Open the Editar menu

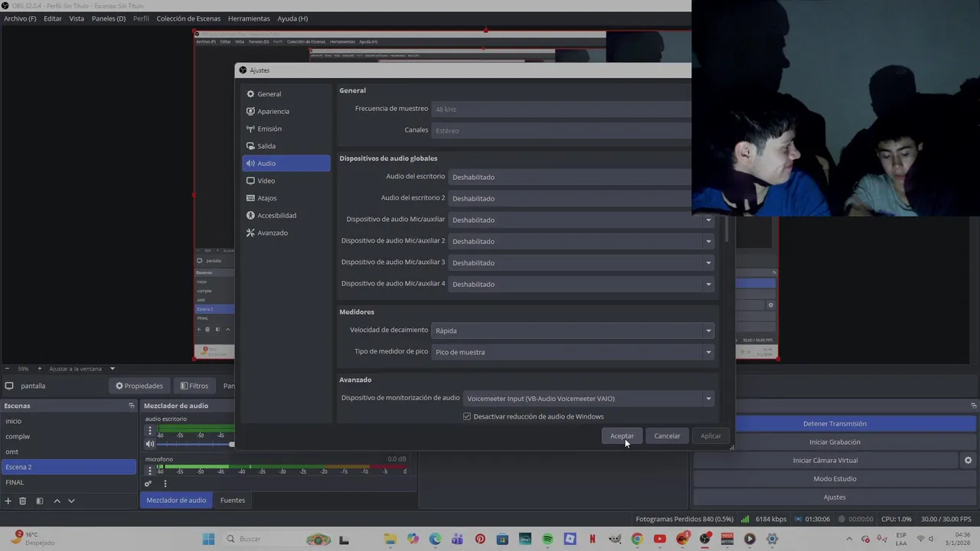[53, 18]
